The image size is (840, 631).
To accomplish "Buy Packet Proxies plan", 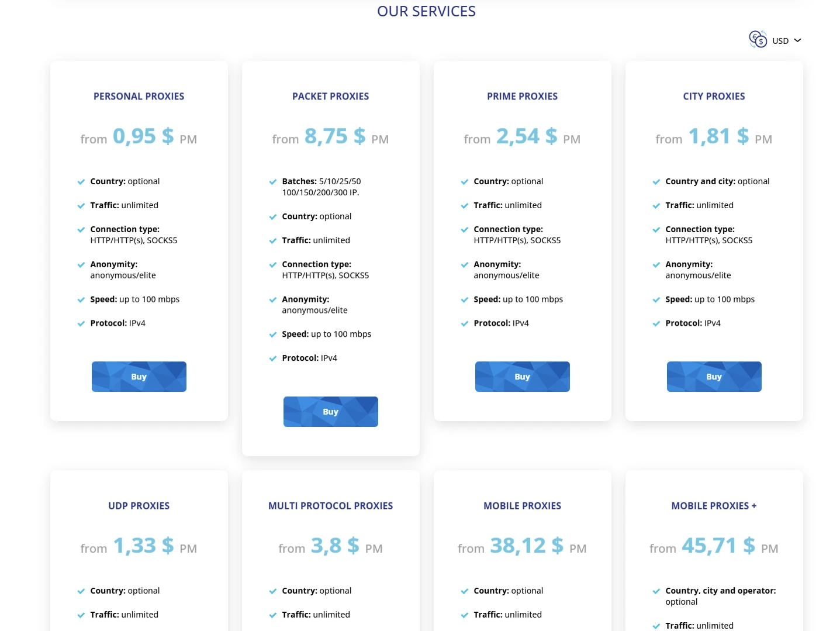I will click(x=330, y=412).
